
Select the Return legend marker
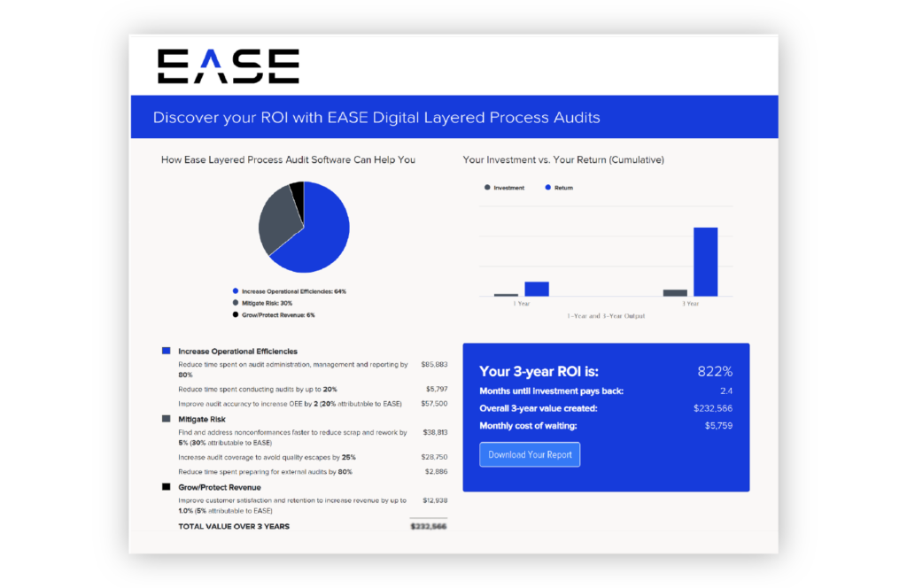547,188
